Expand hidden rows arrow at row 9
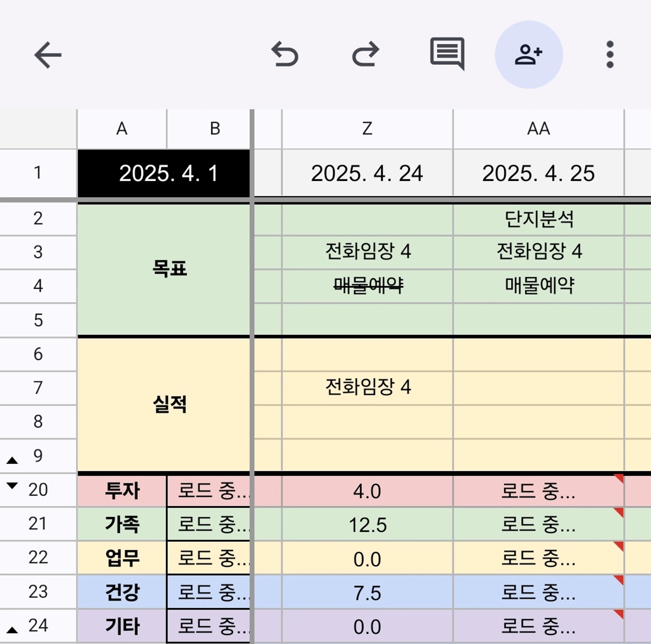 [12, 460]
